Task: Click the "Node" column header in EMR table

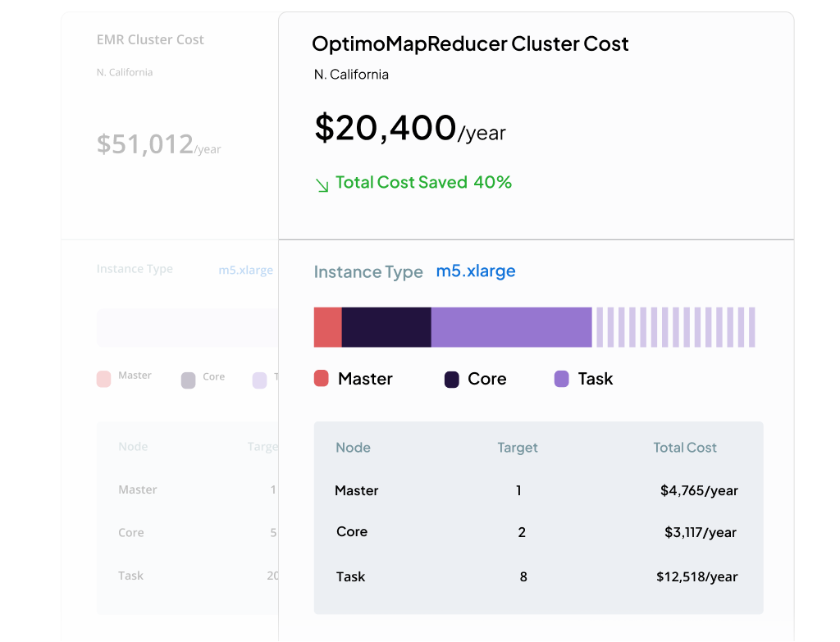Action: coord(133,447)
